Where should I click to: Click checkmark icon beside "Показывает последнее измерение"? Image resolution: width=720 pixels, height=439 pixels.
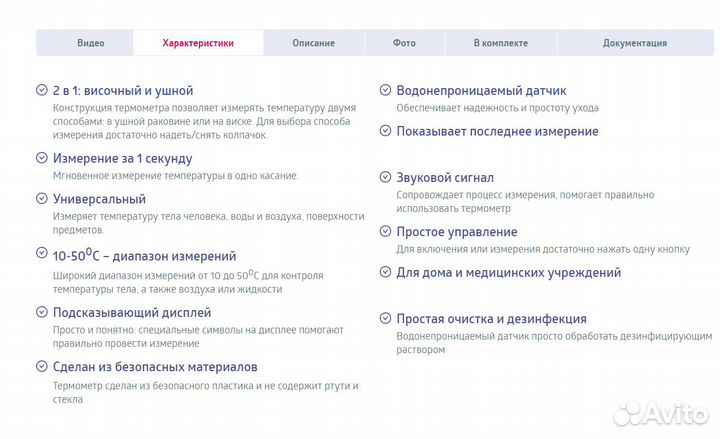point(385,131)
